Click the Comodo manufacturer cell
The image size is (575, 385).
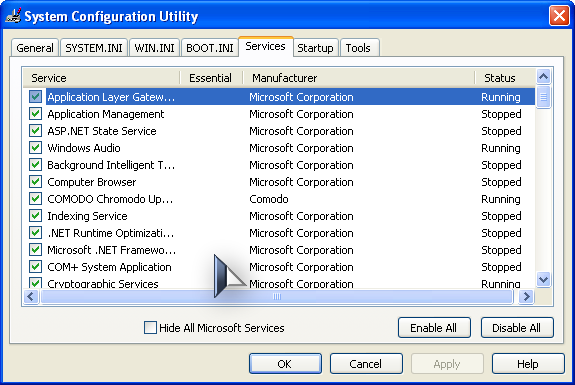269,199
